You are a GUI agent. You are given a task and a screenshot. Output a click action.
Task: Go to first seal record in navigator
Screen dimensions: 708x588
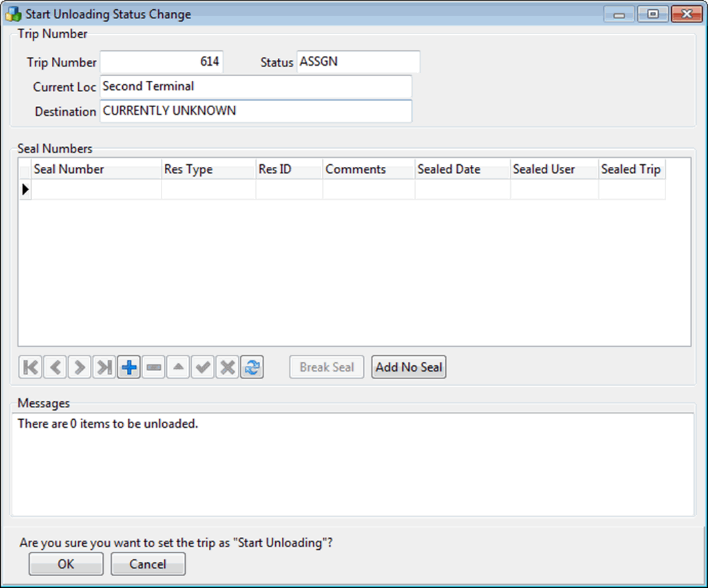pos(30,367)
